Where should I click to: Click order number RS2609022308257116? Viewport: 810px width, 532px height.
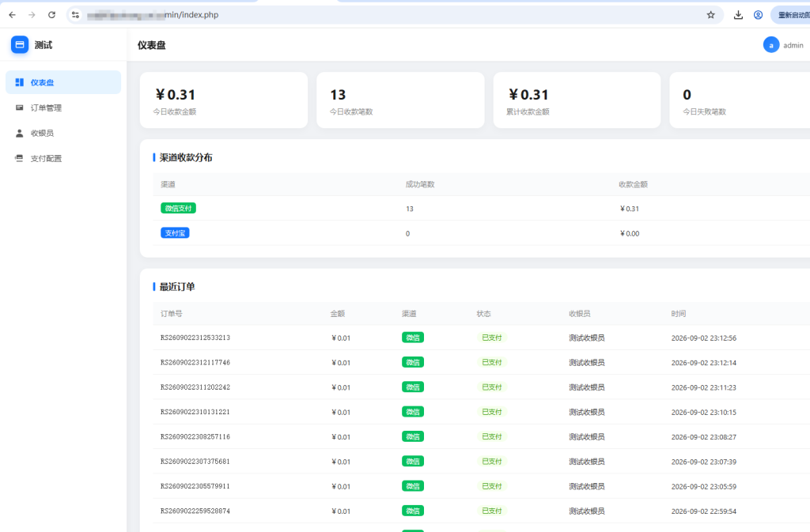[x=195, y=437]
